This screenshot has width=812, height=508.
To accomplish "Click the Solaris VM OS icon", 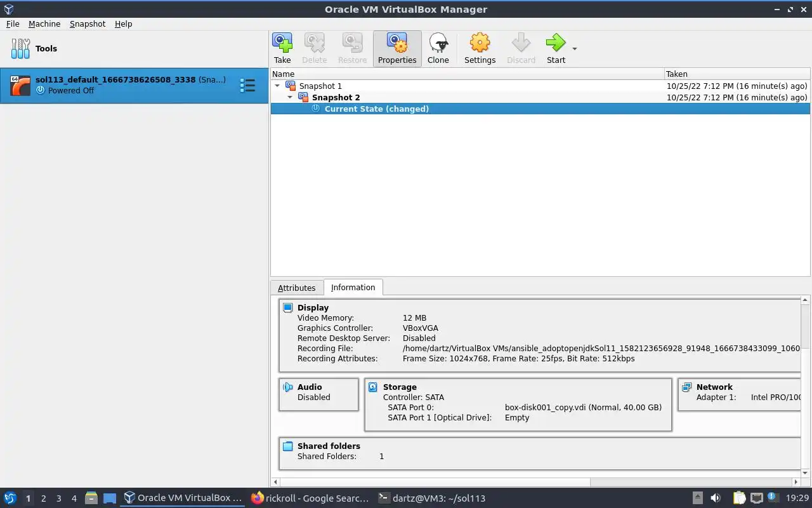I will 20,85.
